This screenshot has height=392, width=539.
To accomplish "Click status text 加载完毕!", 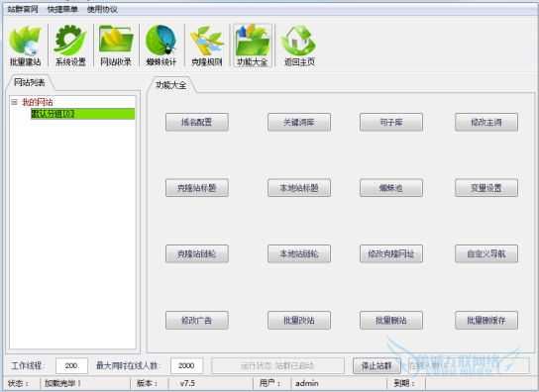I will point(62,383).
